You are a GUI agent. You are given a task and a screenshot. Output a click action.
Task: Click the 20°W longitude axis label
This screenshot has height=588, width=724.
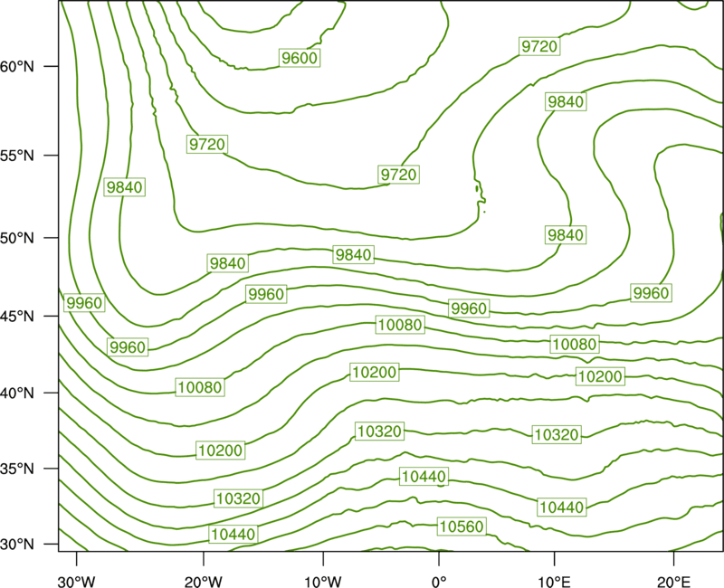point(203,582)
